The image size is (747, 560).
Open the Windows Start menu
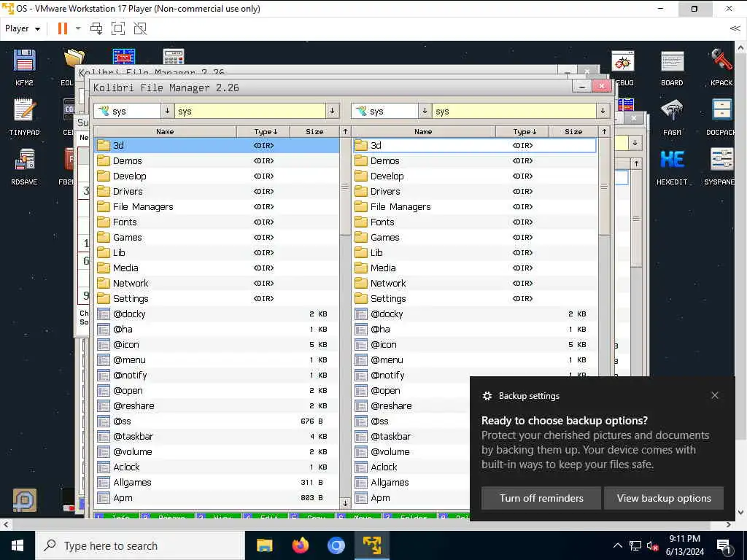(18, 545)
